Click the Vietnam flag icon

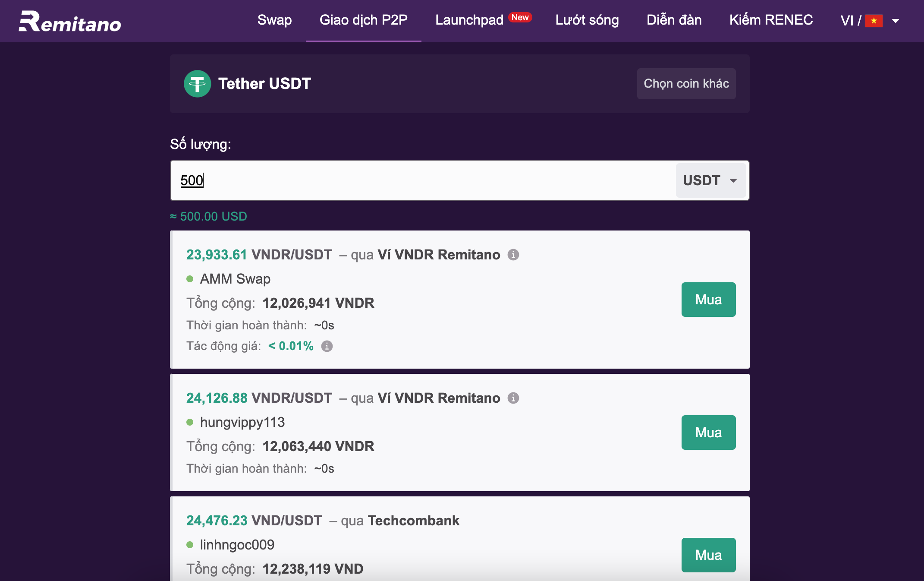coord(874,21)
